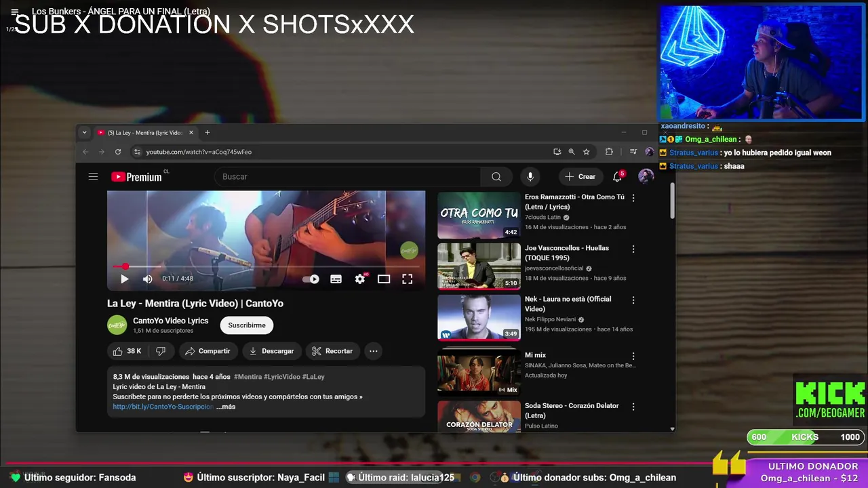Subscribe with the Suscribirme button
Image resolution: width=868 pixels, height=488 pixels.
coord(247,325)
